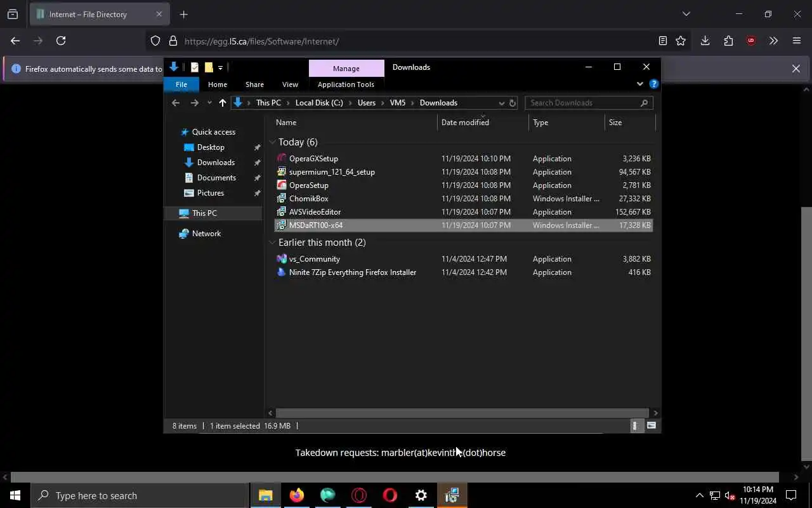This screenshot has height=508, width=812.
Task: Open Settings gear on the taskbar
Action: pos(421,495)
